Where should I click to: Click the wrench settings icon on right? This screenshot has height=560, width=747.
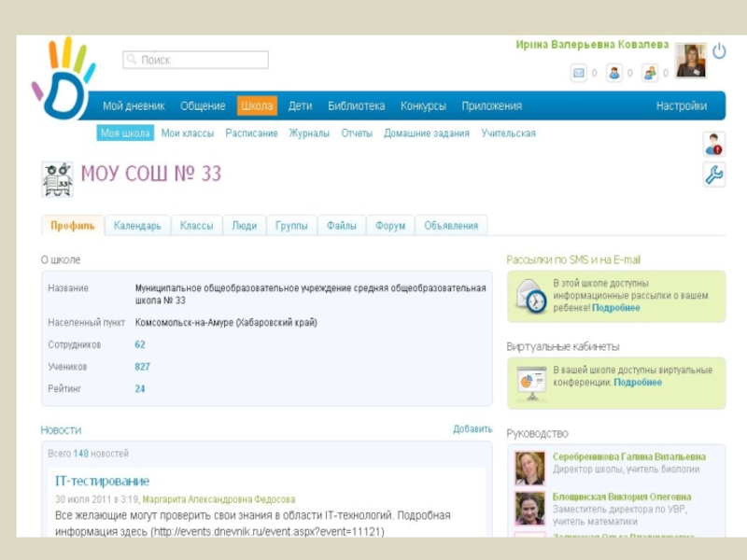(x=714, y=175)
